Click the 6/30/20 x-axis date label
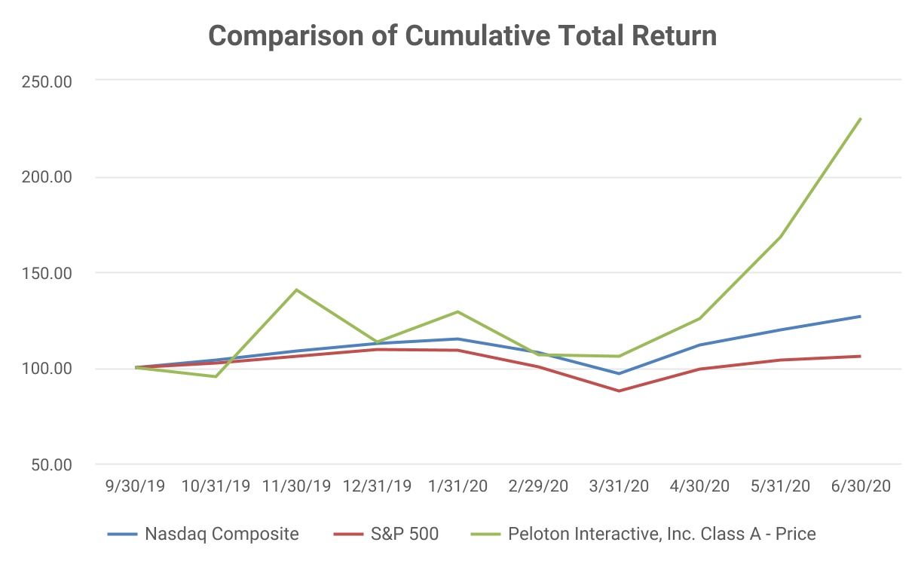The image size is (924, 573). [860, 486]
